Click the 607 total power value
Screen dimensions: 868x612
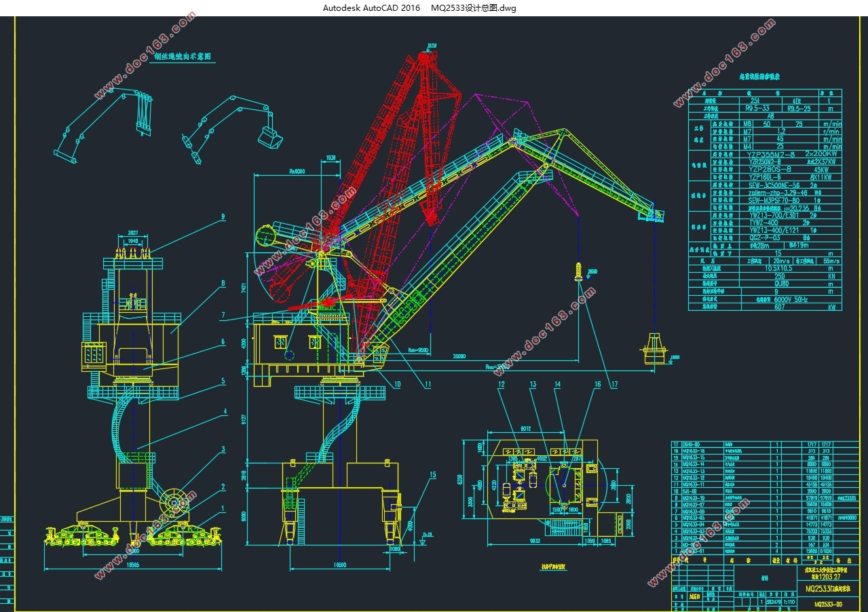pyautogui.click(x=780, y=307)
